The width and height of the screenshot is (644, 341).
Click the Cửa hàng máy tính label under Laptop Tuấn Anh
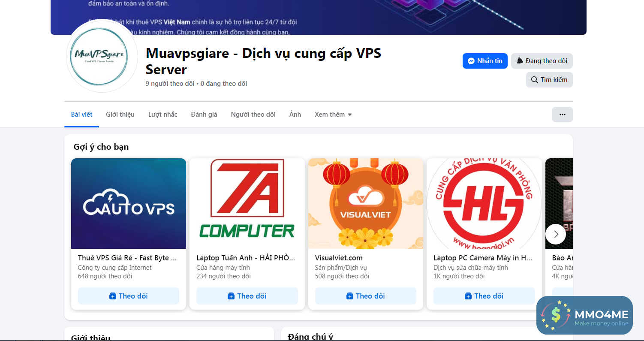pyautogui.click(x=223, y=268)
